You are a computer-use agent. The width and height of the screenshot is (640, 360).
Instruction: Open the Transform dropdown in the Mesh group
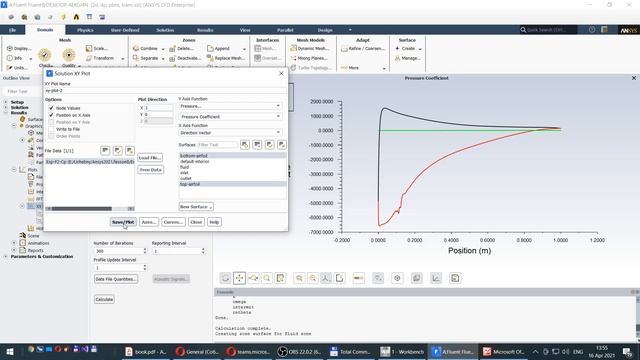click(123, 58)
